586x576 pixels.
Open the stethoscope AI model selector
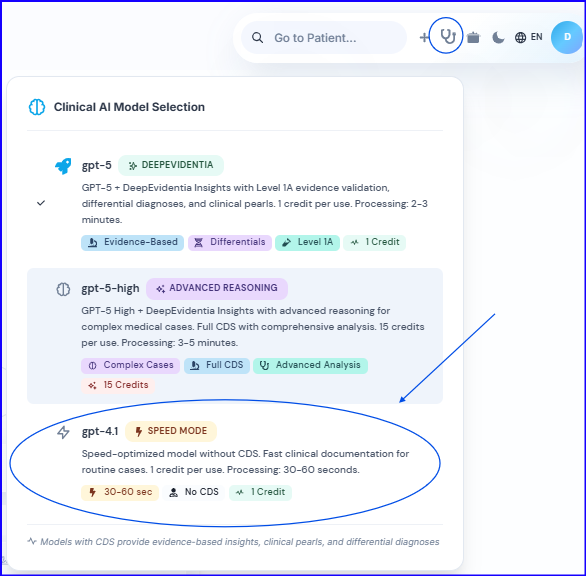pyautogui.click(x=447, y=37)
